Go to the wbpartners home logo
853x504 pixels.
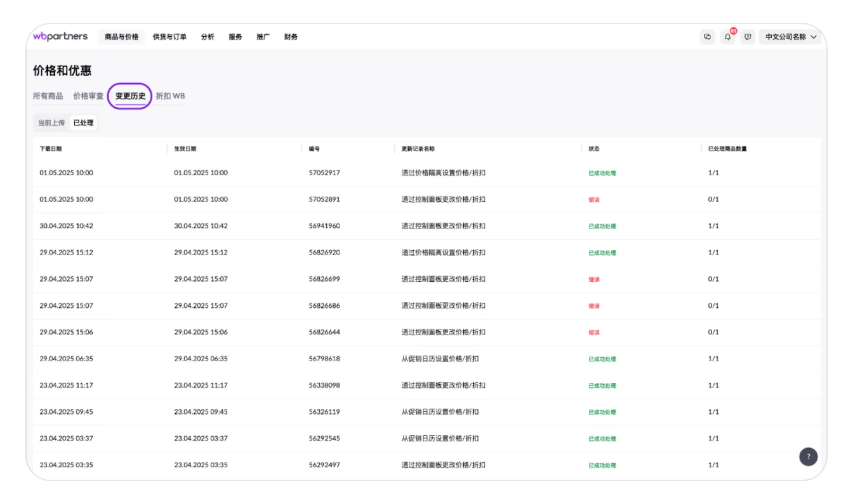tap(60, 37)
